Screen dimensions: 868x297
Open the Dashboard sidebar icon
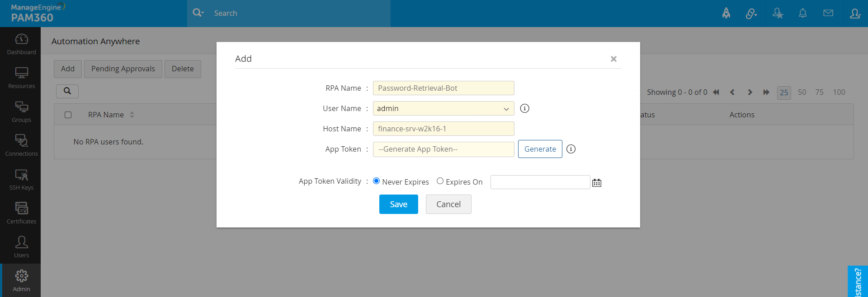tap(21, 44)
